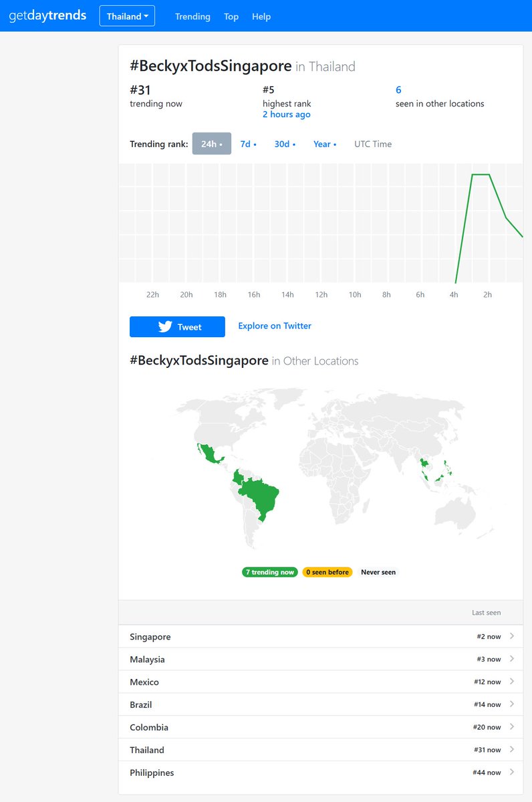The image size is (532, 802).
Task: Click the #44 now rank value
Action: (x=487, y=773)
